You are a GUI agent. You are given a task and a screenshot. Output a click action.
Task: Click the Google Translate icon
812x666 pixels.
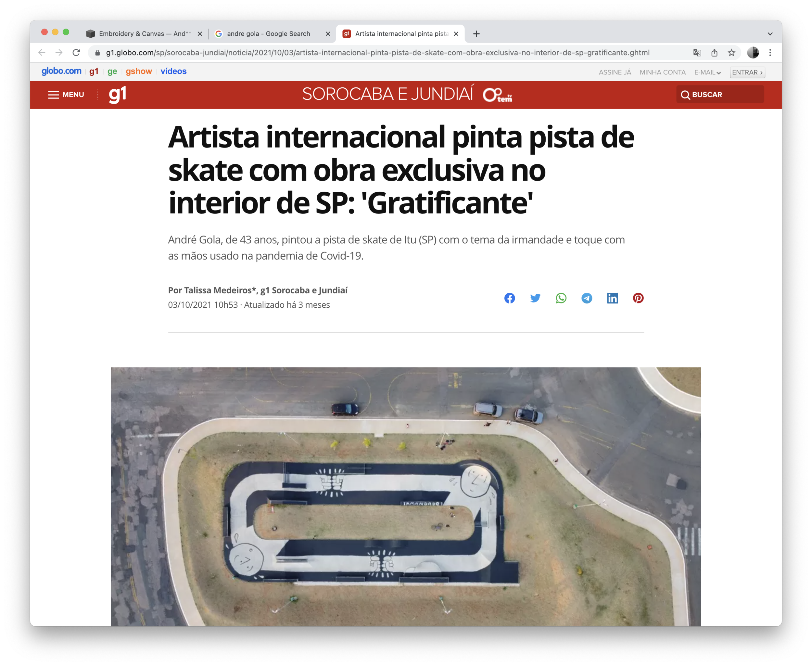point(697,53)
